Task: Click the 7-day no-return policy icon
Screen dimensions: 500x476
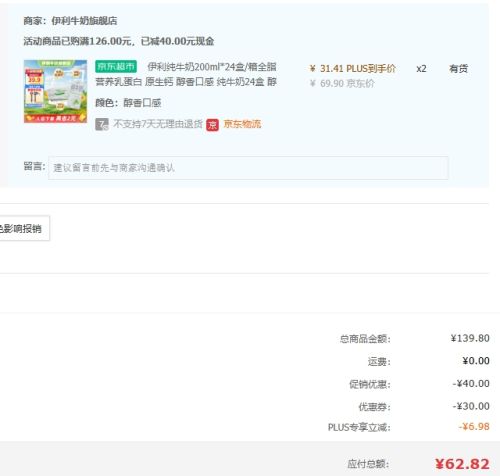Action: click(x=102, y=124)
